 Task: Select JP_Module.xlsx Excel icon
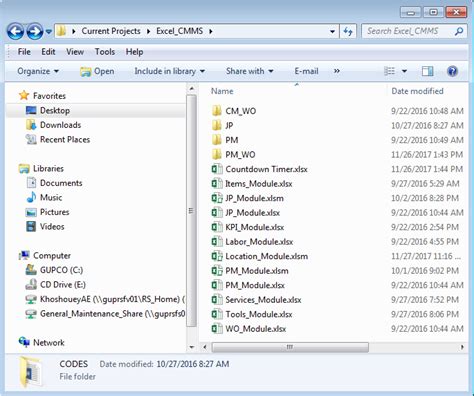tap(217, 212)
